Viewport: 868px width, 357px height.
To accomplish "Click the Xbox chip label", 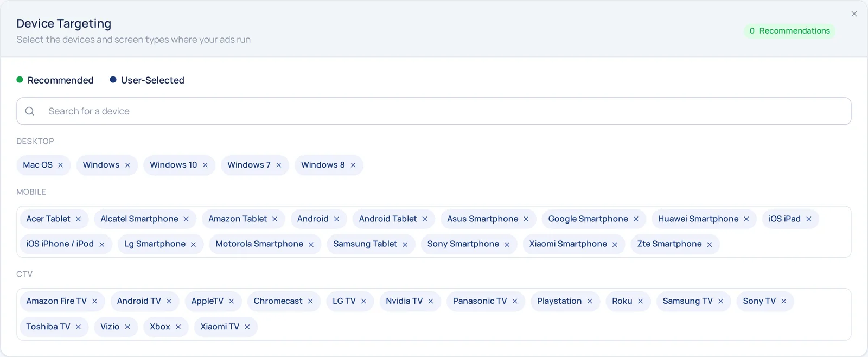I will point(160,327).
